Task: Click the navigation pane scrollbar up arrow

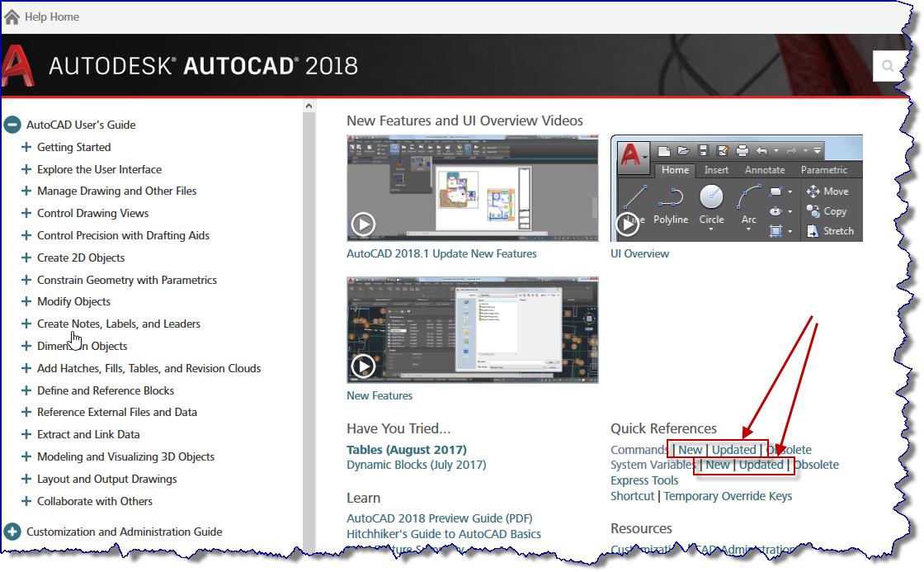Action: tap(309, 105)
